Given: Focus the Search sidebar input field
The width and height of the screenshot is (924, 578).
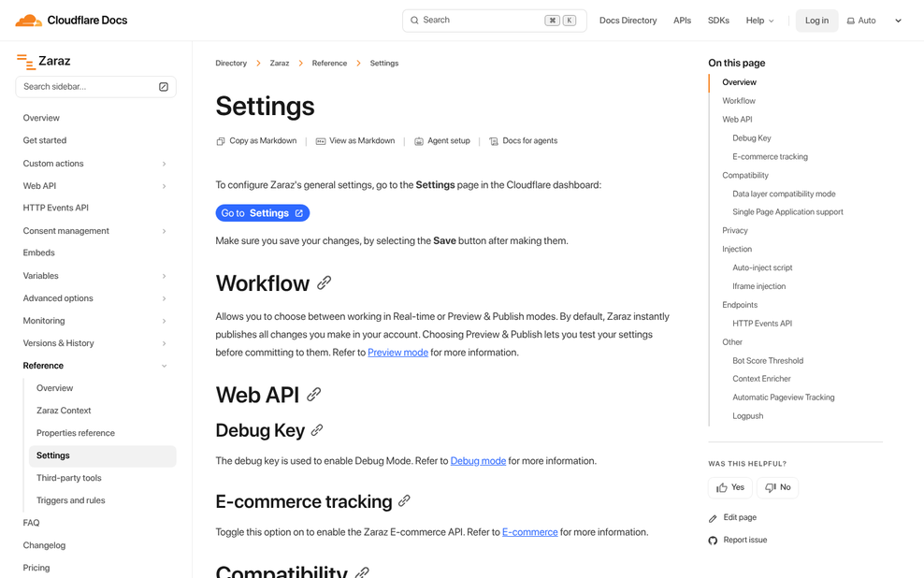Looking at the screenshot, I should pos(95,87).
